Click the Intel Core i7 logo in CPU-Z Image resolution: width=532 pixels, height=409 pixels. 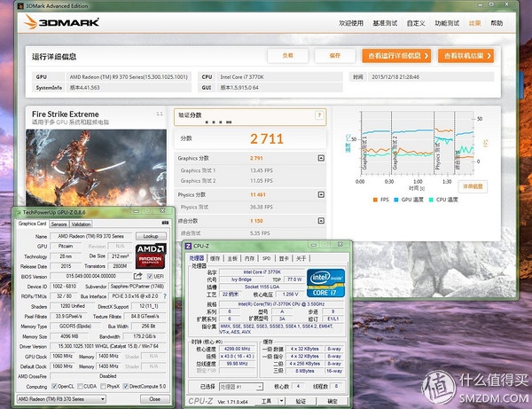click(x=325, y=283)
